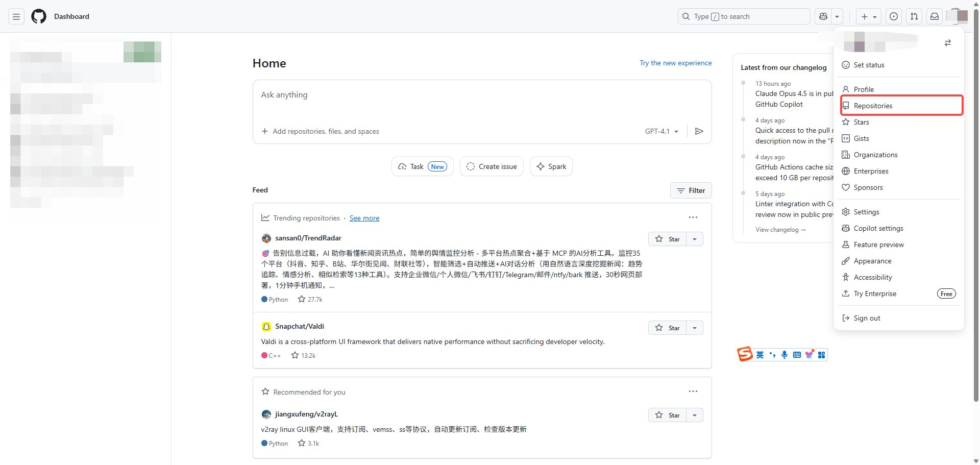Select Repositories from the account menu
Image resolution: width=980 pixels, height=465 pixels.
point(873,106)
